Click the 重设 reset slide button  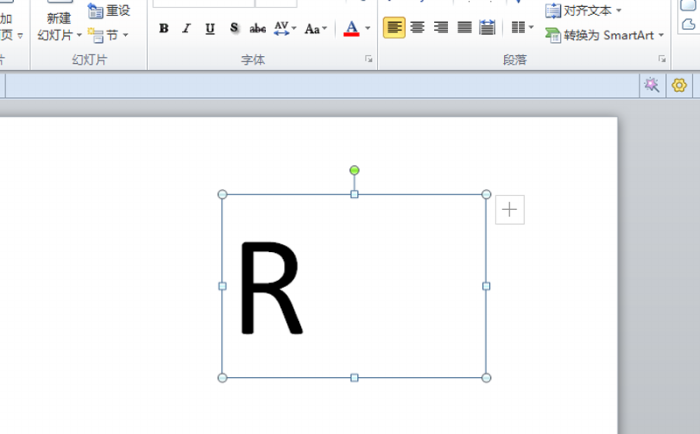click(x=109, y=11)
